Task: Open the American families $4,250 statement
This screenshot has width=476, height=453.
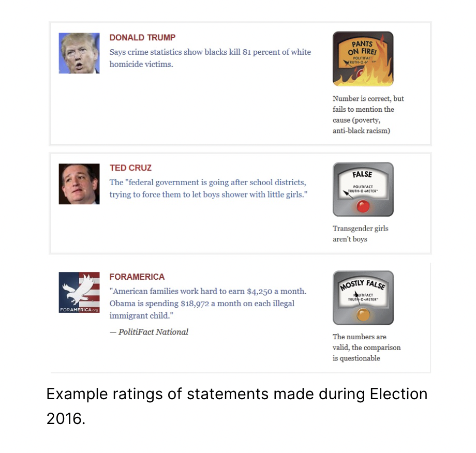Action: pos(208,304)
